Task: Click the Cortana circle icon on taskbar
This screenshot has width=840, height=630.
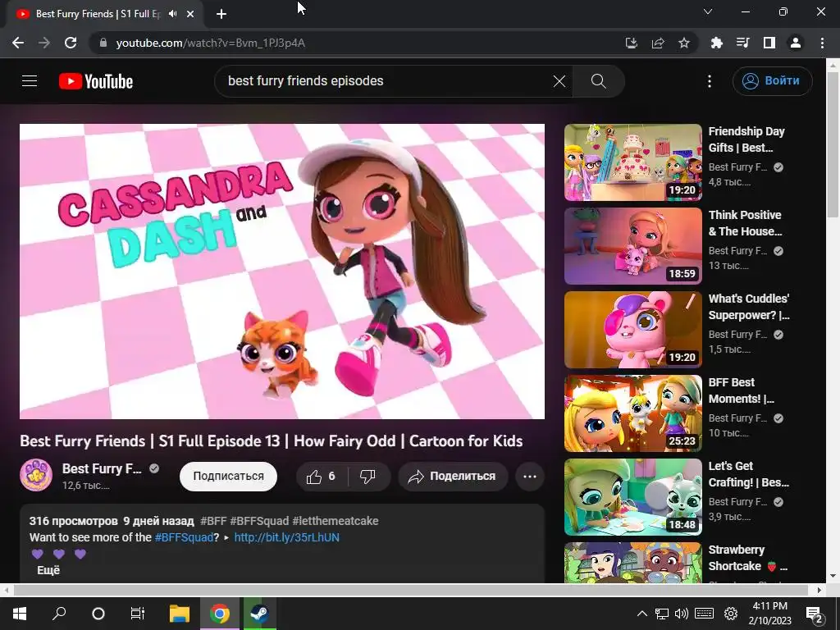Action: [x=98, y=614]
